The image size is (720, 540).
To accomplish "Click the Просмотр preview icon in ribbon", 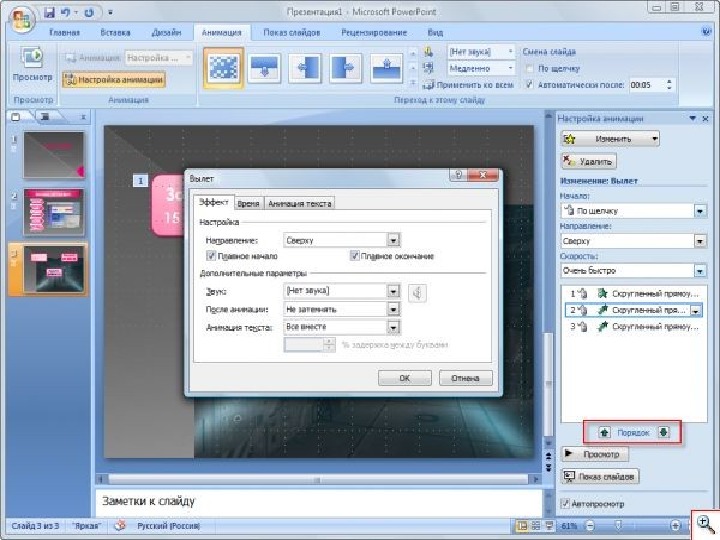I will pyautogui.click(x=32, y=57).
